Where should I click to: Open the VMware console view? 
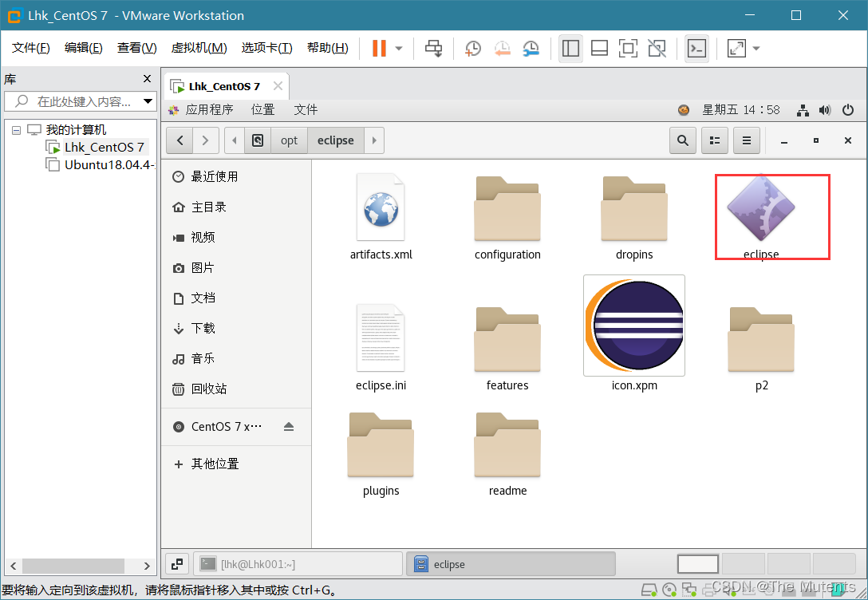coord(696,48)
